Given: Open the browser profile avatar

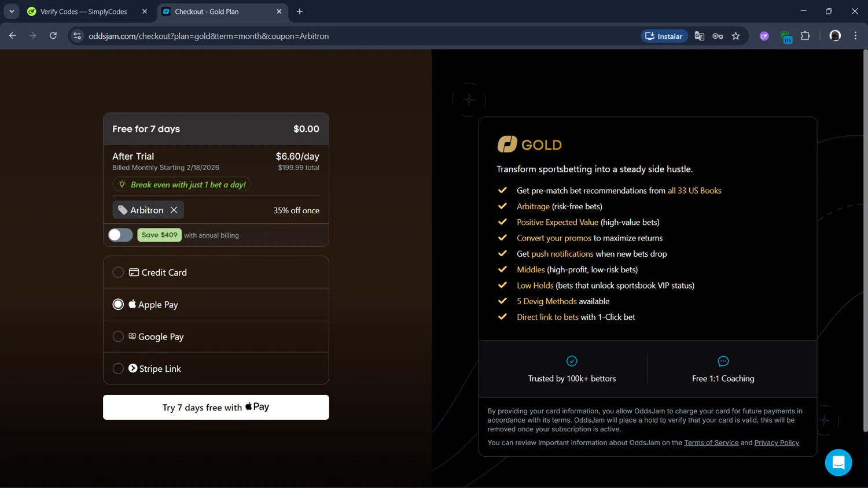Looking at the screenshot, I should click(834, 36).
